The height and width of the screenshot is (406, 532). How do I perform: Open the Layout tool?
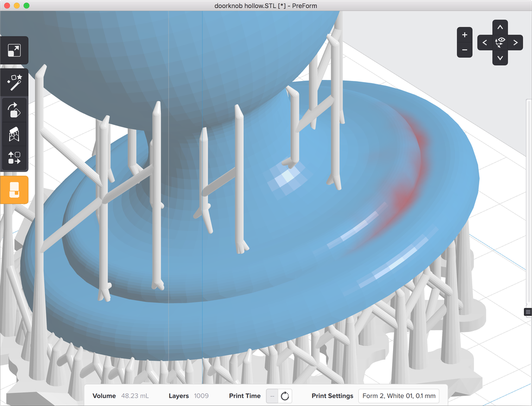(14, 158)
